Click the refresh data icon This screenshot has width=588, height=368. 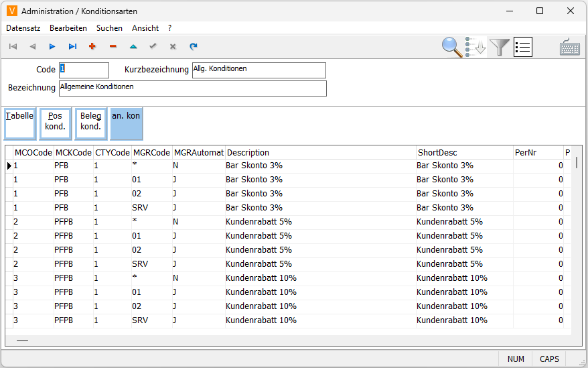tap(194, 47)
